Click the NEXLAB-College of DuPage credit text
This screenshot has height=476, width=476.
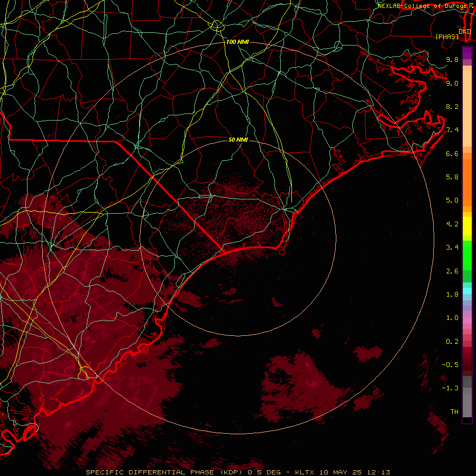pos(424,6)
